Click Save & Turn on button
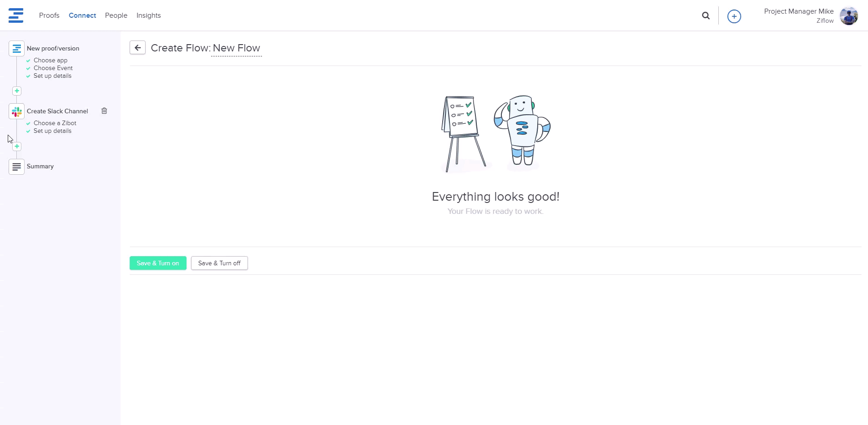This screenshot has width=868, height=425. click(158, 263)
